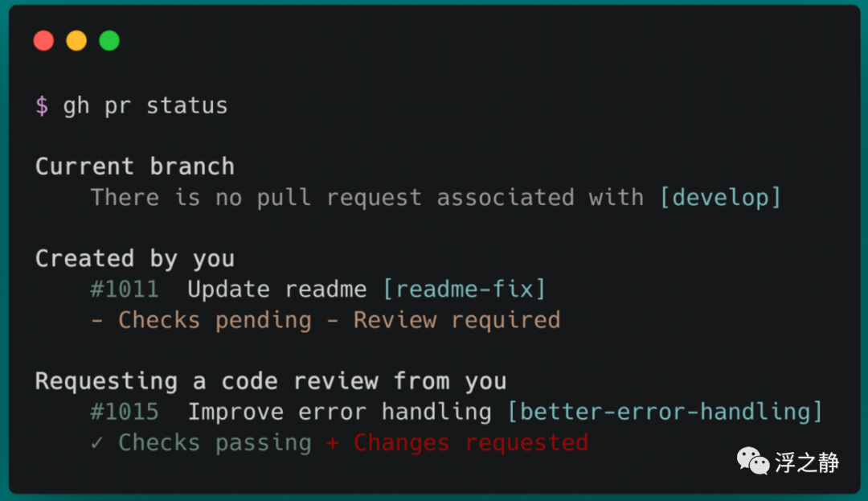Click the green maximize window button
868x501 pixels.
click(x=109, y=40)
